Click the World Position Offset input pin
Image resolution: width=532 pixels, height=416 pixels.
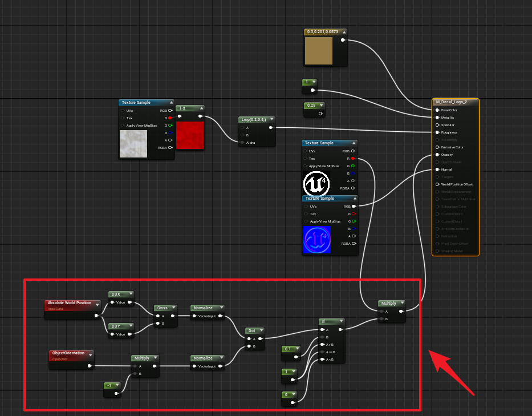pos(437,184)
